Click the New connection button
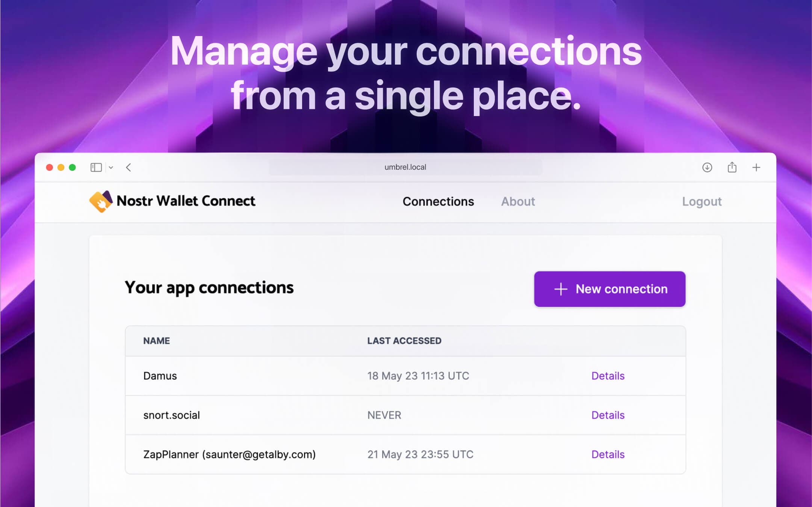Viewport: 812px width, 507px height. 610,288
